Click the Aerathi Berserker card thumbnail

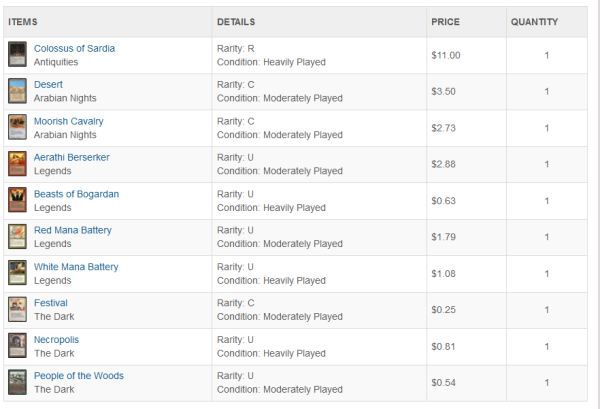(16, 164)
